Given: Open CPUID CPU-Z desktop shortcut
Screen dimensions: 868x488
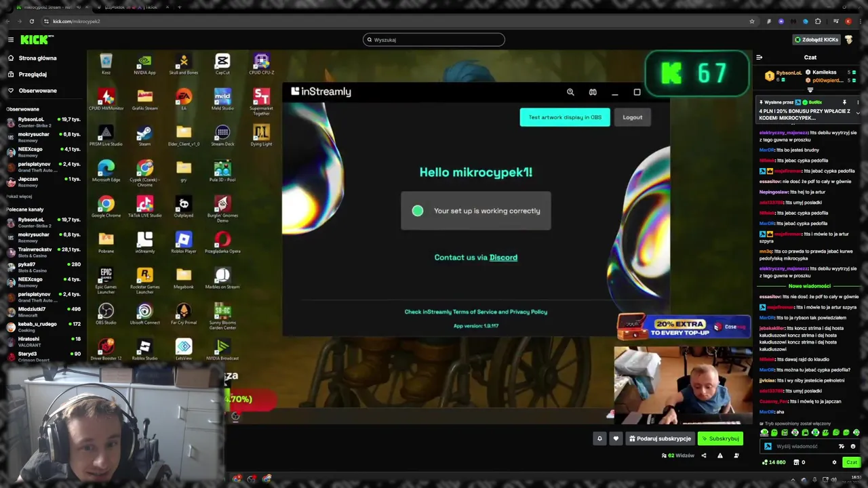Looking at the screenshot, I should (261, 64).
